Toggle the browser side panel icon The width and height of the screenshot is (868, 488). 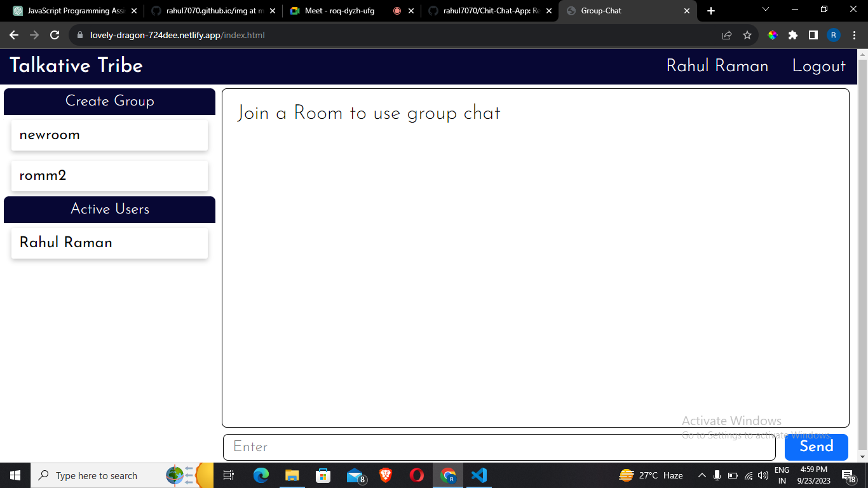pyautogui.click(x=813, y=36)
